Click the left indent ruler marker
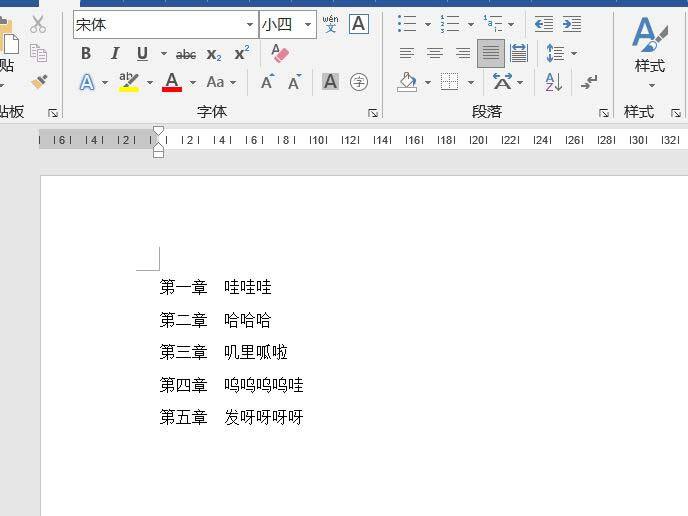The image size is (688, 516). point(158,153)
